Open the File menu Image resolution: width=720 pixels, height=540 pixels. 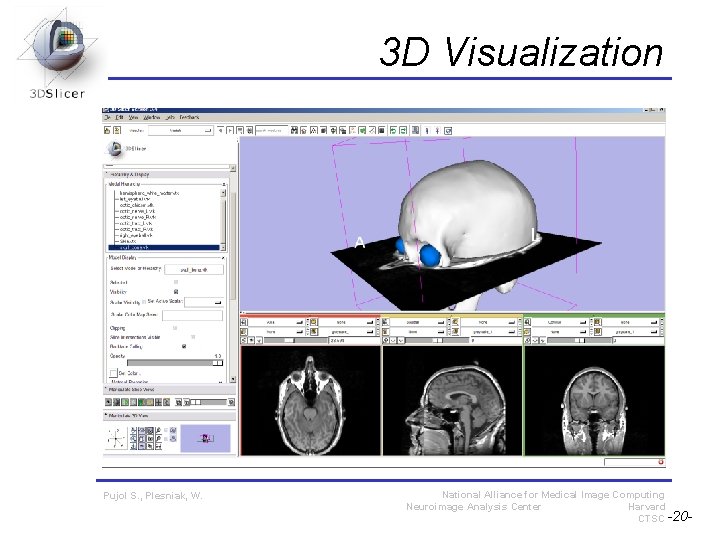tap(107, 118)
